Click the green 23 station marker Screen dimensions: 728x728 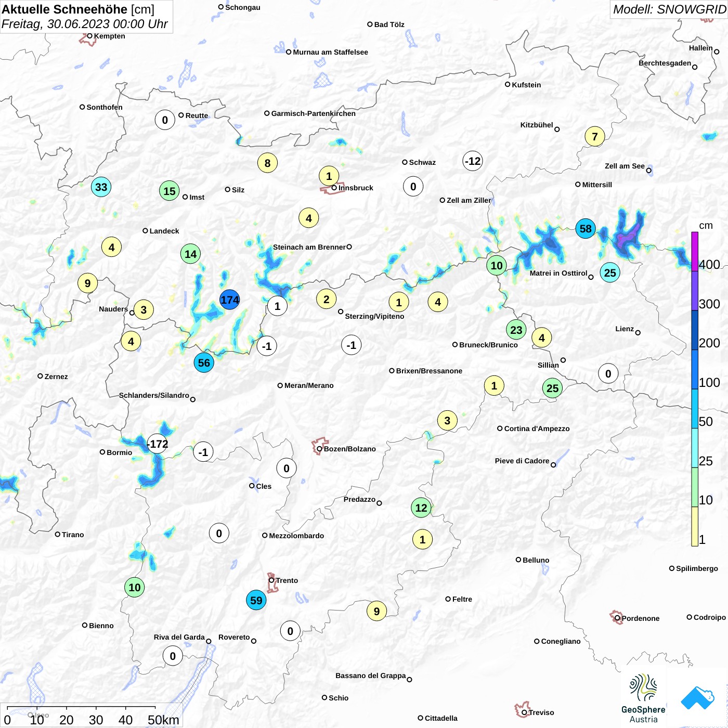click(x=516, y=330)
